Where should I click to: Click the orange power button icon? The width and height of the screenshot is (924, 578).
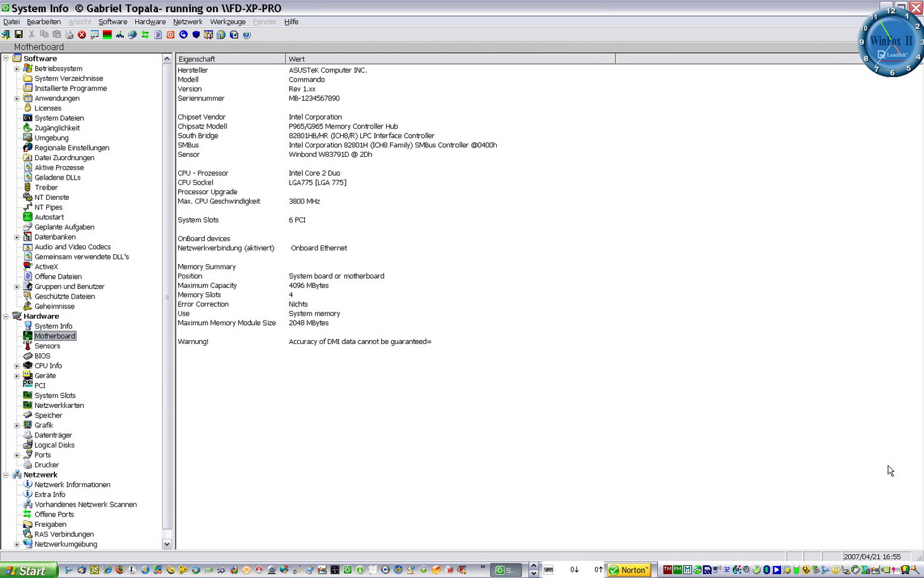(171, 35)
